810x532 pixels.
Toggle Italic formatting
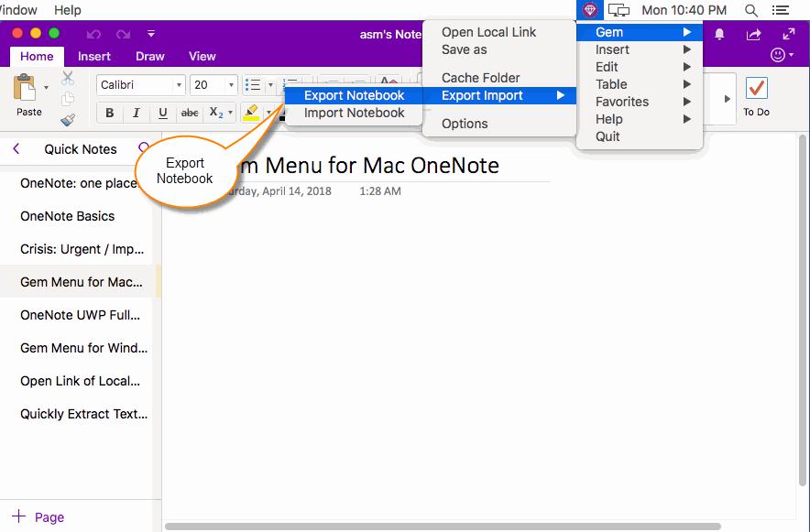[137, 113]
